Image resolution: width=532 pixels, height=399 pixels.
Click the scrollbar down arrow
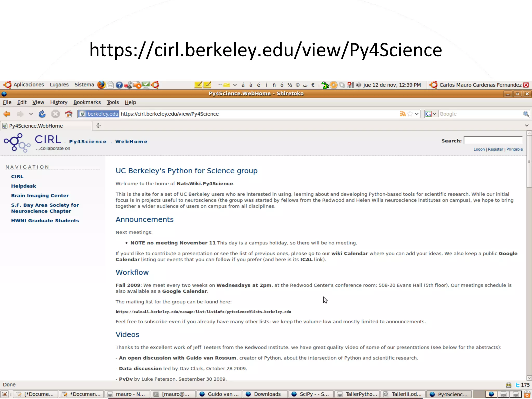529,378
